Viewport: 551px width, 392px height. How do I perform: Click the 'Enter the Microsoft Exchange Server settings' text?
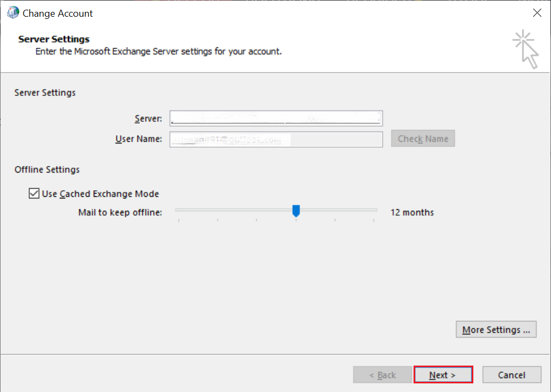159,51
